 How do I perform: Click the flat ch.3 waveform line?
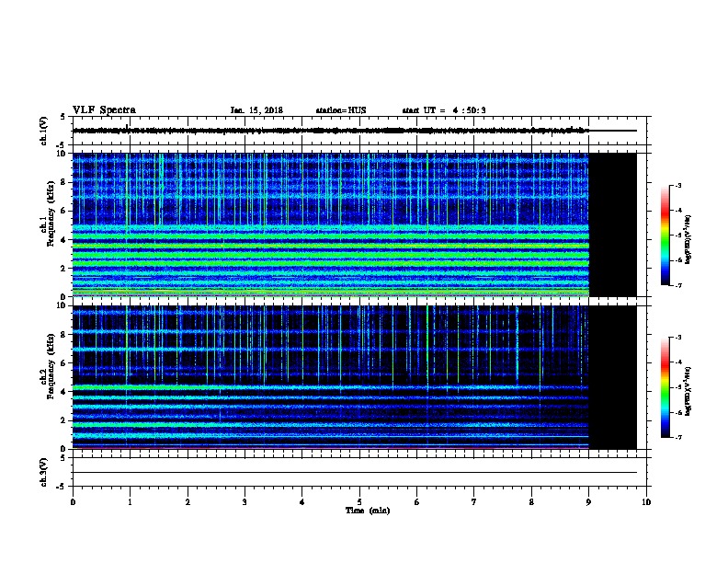click(355, 473)
